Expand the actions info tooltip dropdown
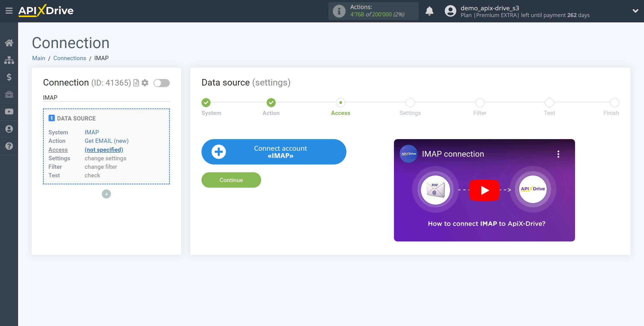This screenshot has width=644, height=326. [338, 11]
